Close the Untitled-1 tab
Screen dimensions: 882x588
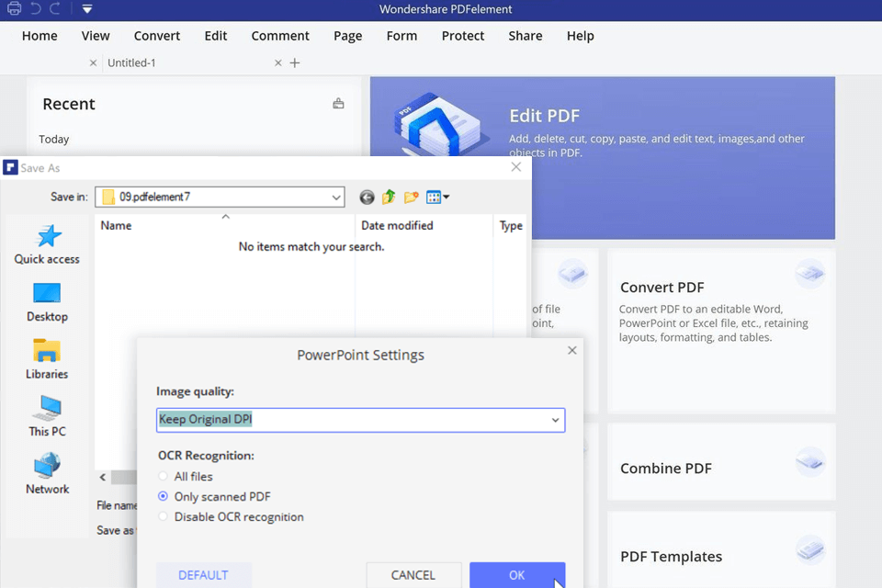pos(277,63)
